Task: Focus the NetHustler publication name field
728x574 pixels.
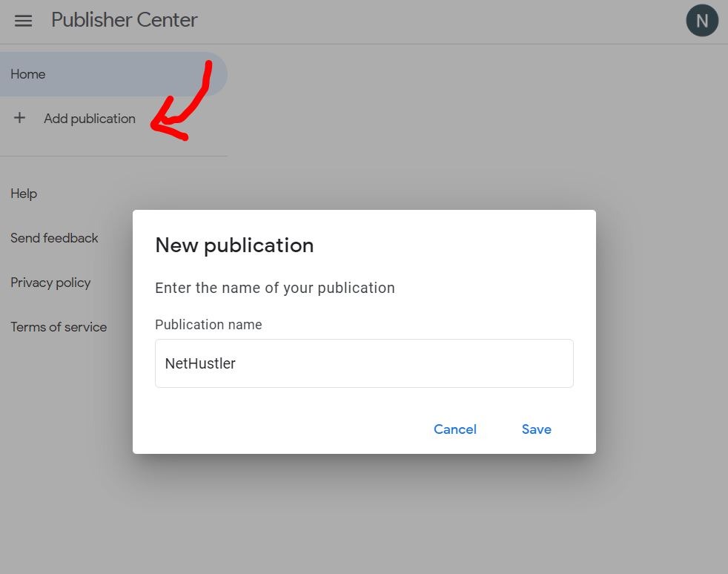Action: pyautogui.click(x=400, y=363)
